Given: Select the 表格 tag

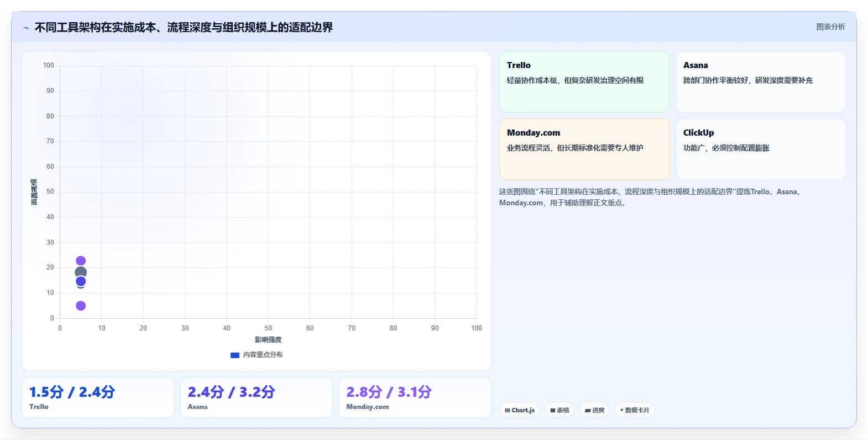Looking at the screenshot, I should tap(560, 410).
